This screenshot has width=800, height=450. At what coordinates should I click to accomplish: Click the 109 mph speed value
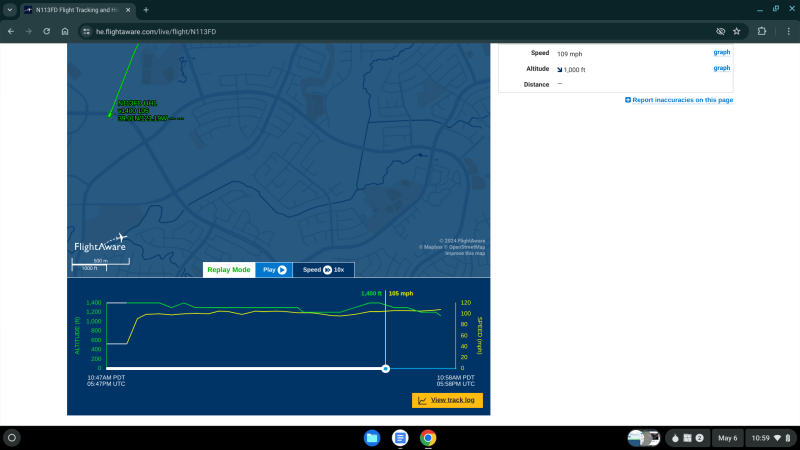[569, 54]
